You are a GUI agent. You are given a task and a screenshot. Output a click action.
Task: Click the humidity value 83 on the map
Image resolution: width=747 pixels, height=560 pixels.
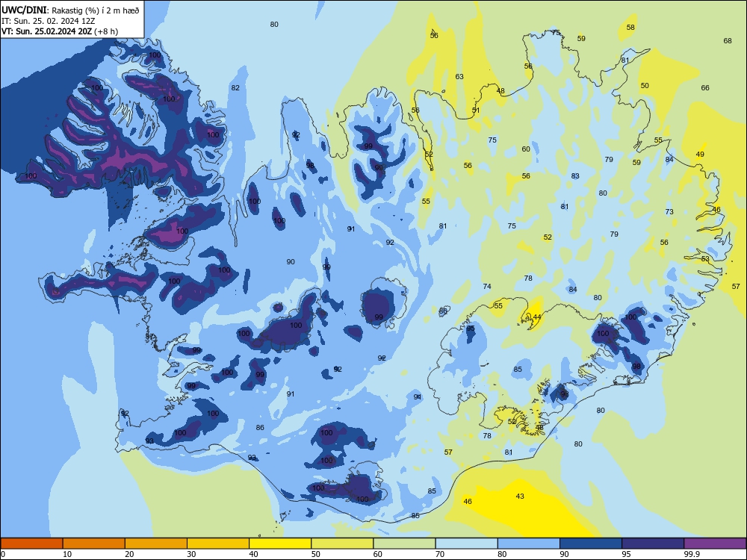pos(575,175)
